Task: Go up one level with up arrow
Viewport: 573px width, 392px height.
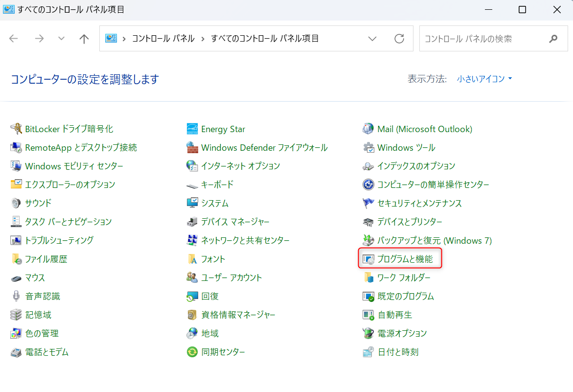Action: point(84,38)
